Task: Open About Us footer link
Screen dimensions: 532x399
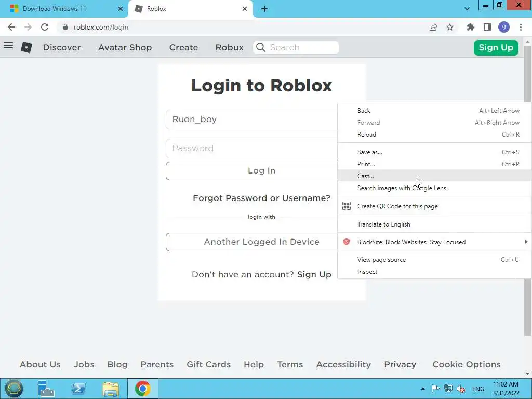Action: pyautogui.click(x=40, y=364)
